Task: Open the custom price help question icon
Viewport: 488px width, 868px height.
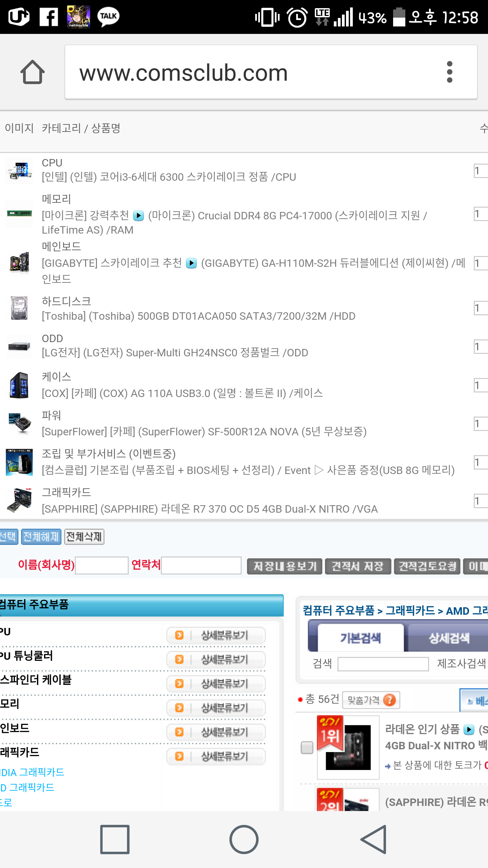Action: (390, 699)
